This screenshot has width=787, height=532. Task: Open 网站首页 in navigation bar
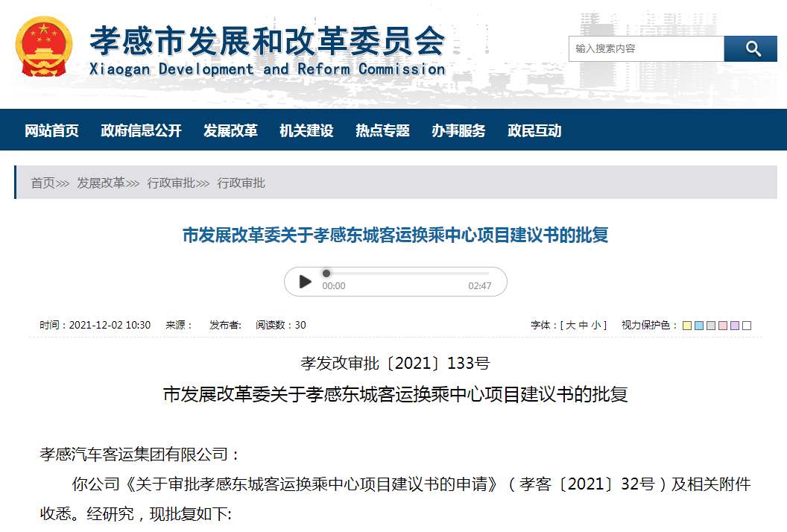[51, 130]
